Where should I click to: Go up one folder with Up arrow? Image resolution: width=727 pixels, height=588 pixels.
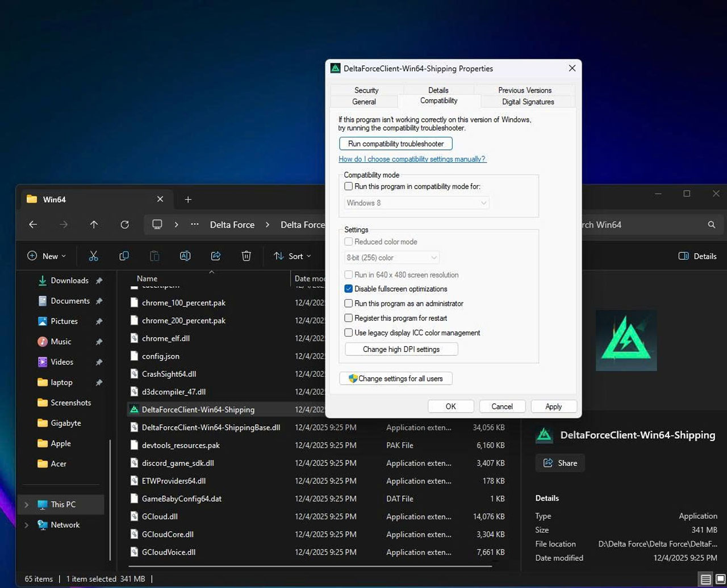tap(94, 225)
